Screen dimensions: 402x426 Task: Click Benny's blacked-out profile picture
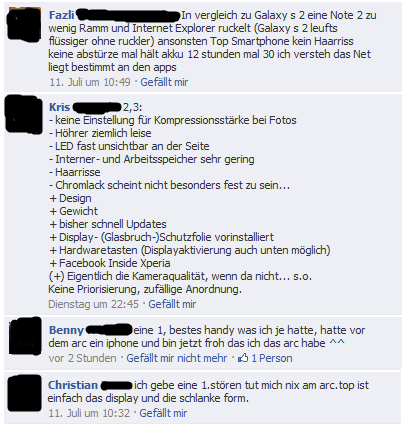tap(25, 336)
